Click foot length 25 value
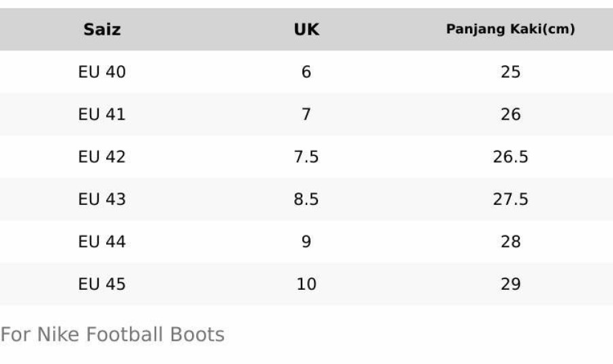Viewport: 613px width, 364px height. click(x=510, y=71)
